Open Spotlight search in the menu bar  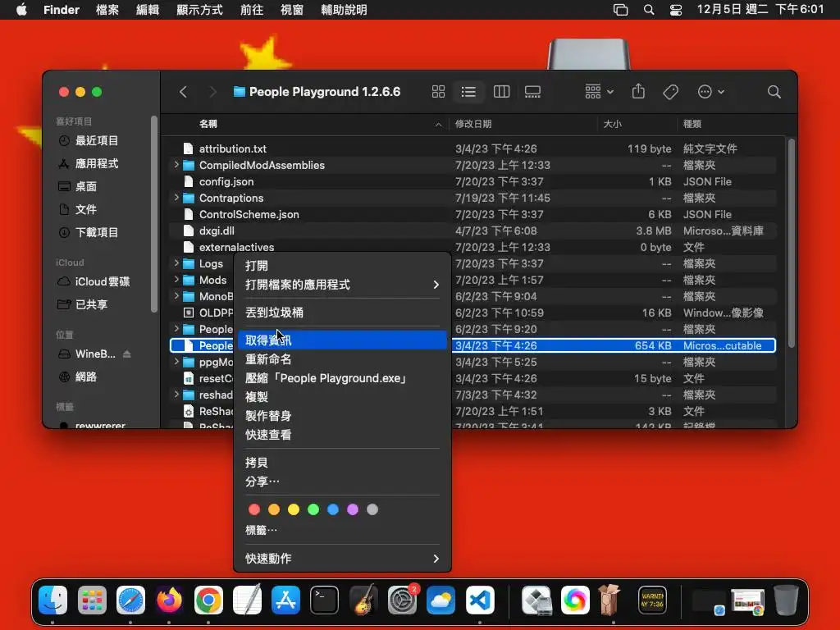click(x=649, y=10)
